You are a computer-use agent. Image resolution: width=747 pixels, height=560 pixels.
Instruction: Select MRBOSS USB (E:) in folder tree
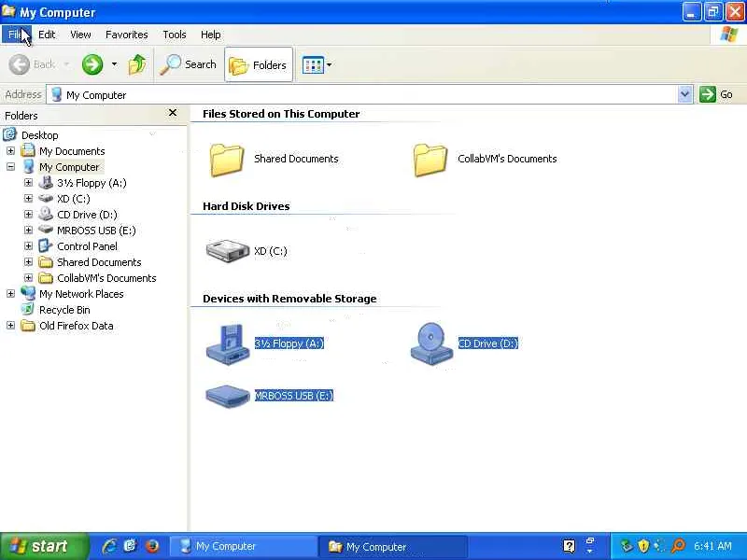tap(96, 231)
